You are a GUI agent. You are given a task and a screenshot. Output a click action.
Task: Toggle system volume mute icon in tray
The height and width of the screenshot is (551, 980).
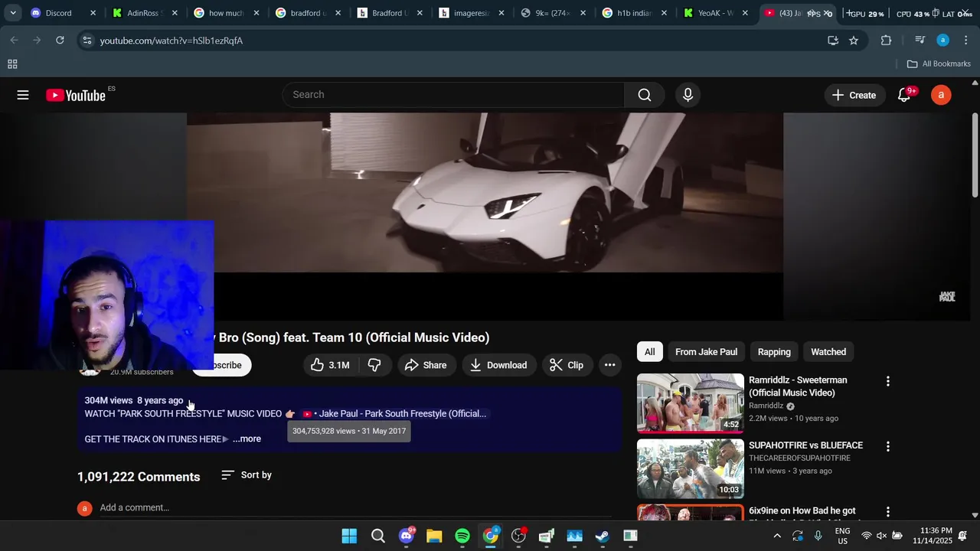coord(881,536)
